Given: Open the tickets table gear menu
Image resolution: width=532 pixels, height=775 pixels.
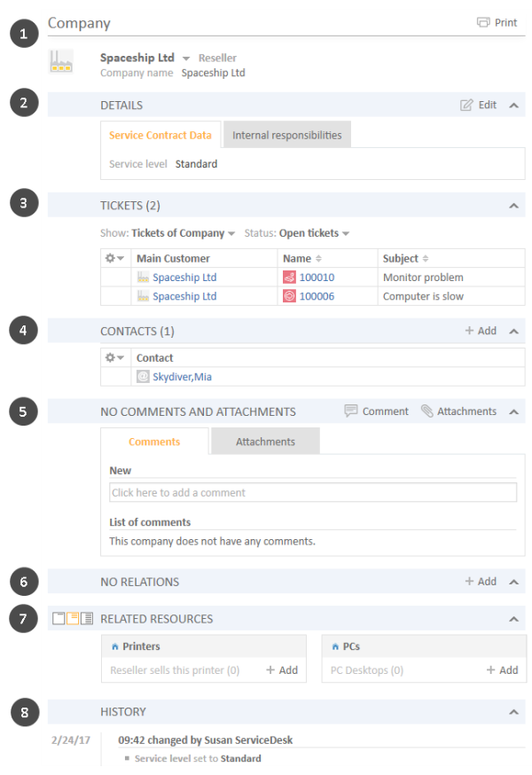Looking at the screenshot, I should 114,258.
